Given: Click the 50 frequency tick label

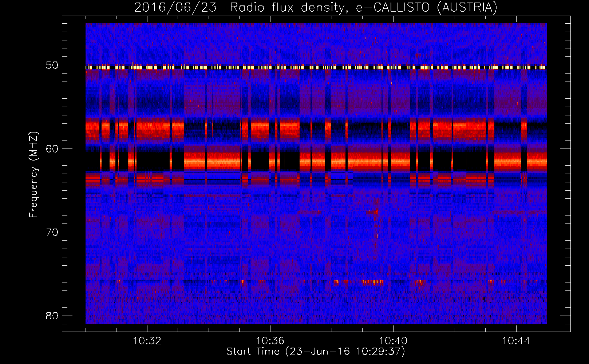Looking at the screenshot, I should tap(52, 66).
